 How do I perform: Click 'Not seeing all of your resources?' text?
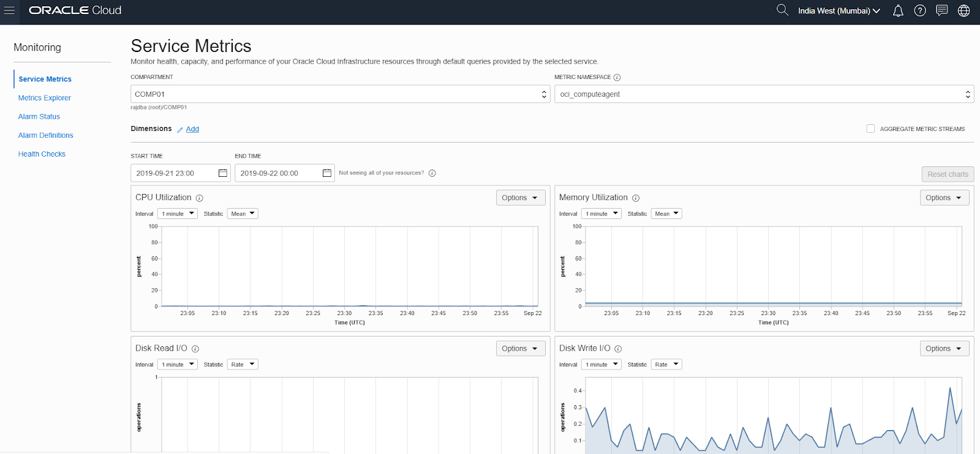coord(381,173)
